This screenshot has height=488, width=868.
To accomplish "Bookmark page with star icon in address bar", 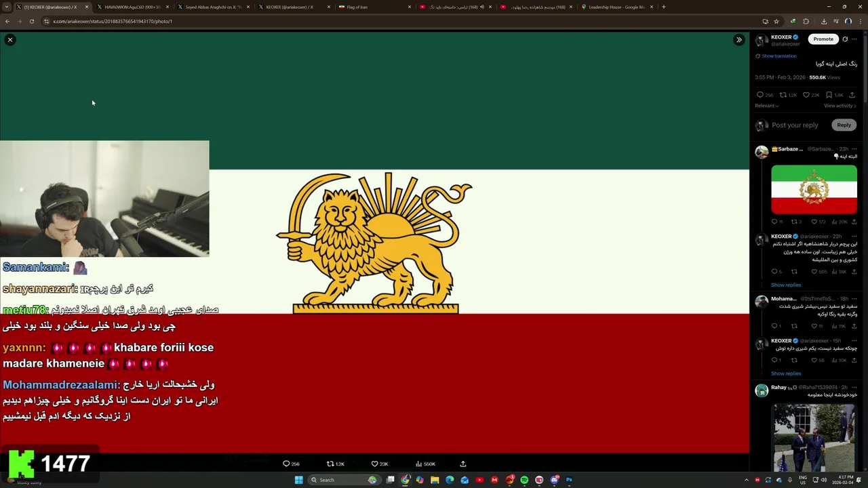I will tap(776, 21).
